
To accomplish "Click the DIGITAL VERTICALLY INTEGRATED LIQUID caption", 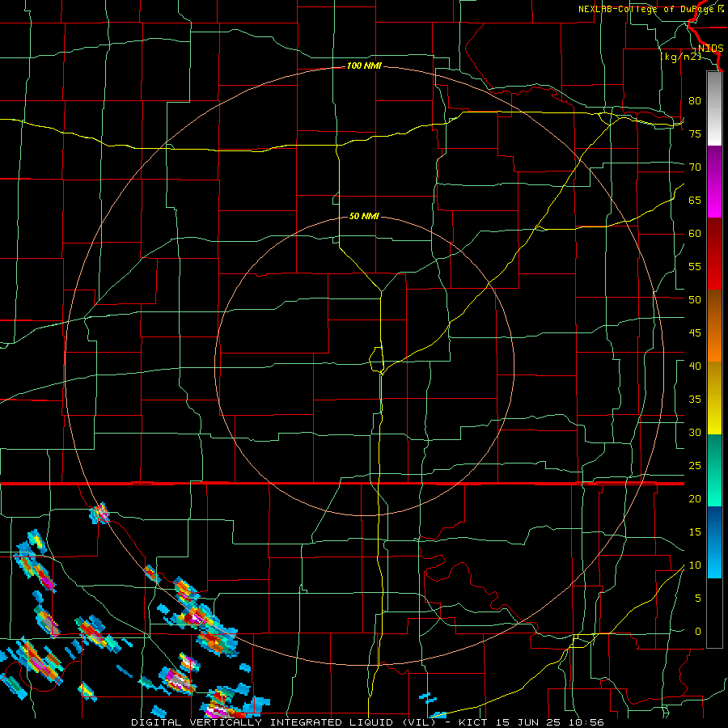I will point(264,722).
